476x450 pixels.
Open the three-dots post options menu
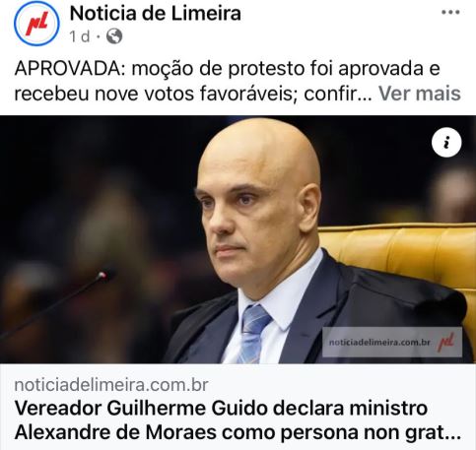[450, 13]
